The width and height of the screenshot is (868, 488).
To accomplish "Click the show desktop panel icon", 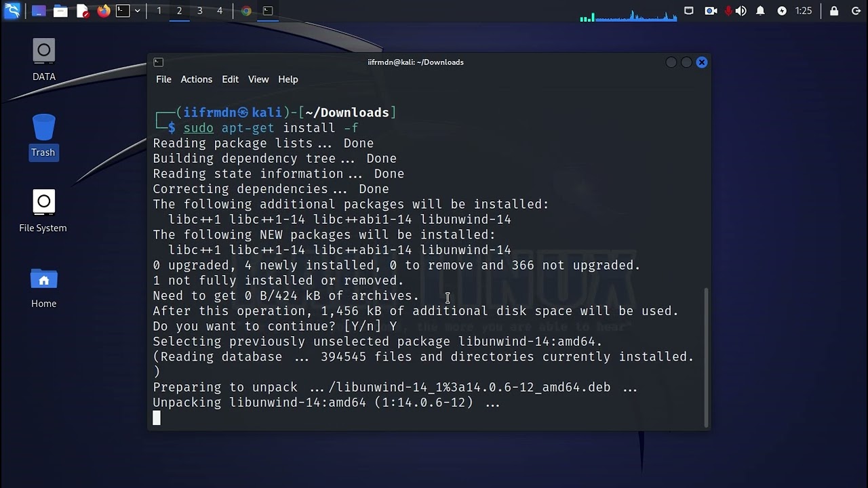I will [39, 11].
